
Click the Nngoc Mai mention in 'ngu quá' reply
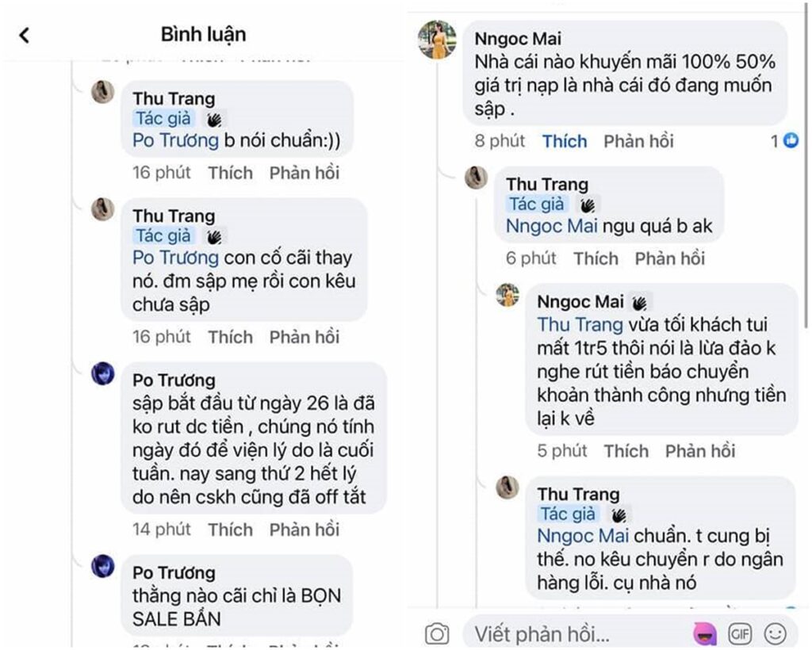coord(552,226)
